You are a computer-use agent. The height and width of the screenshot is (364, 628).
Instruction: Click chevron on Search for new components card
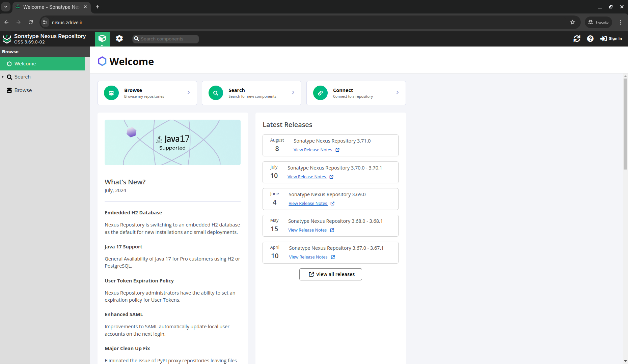point(293,93)
